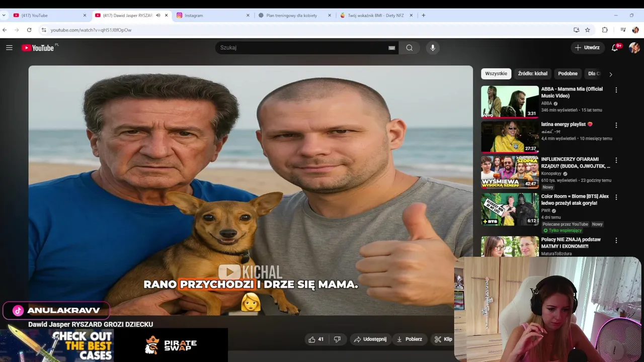This screenshot has height=362, width=644.
Task: Click the YouTube search input field
Action: click(302, 48)
